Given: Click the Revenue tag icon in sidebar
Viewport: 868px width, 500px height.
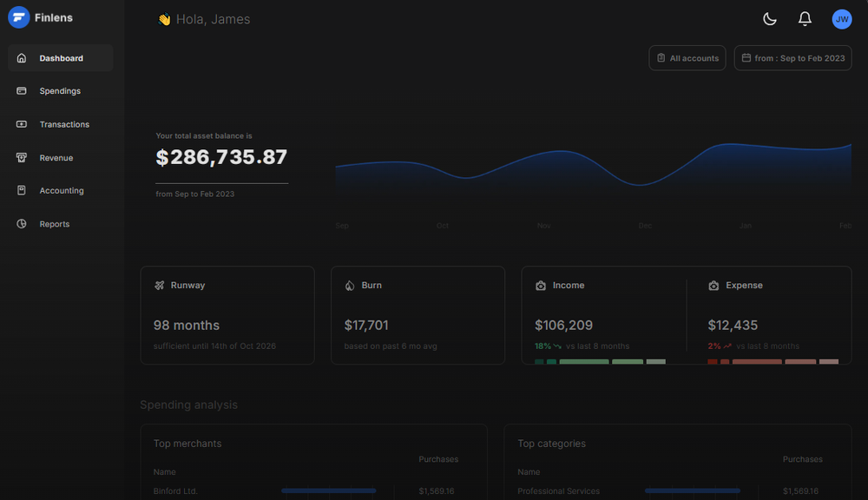Looking at the screenshot, I should click(22, 157).
